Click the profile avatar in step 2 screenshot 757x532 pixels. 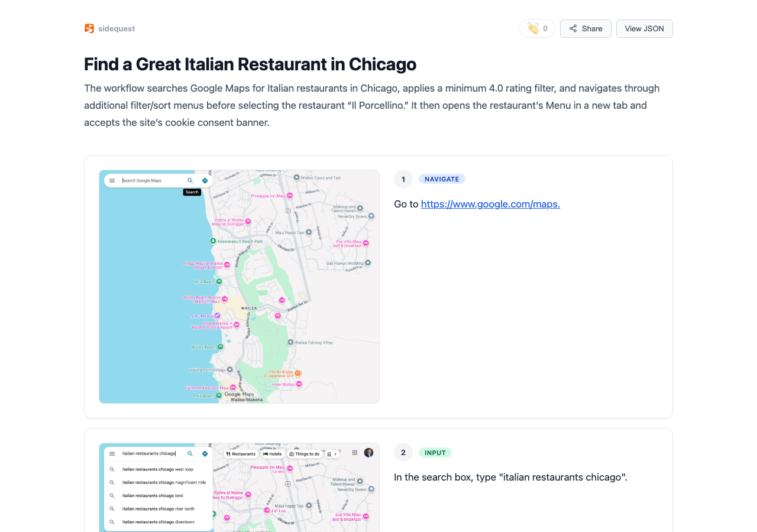click(368, 453)
